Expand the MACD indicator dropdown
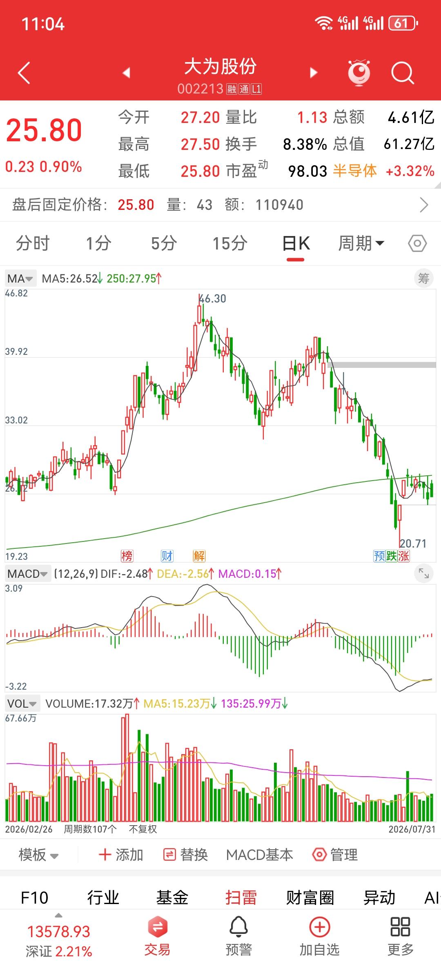This screenshot has width=441, height=980. (x=28, y=574)
